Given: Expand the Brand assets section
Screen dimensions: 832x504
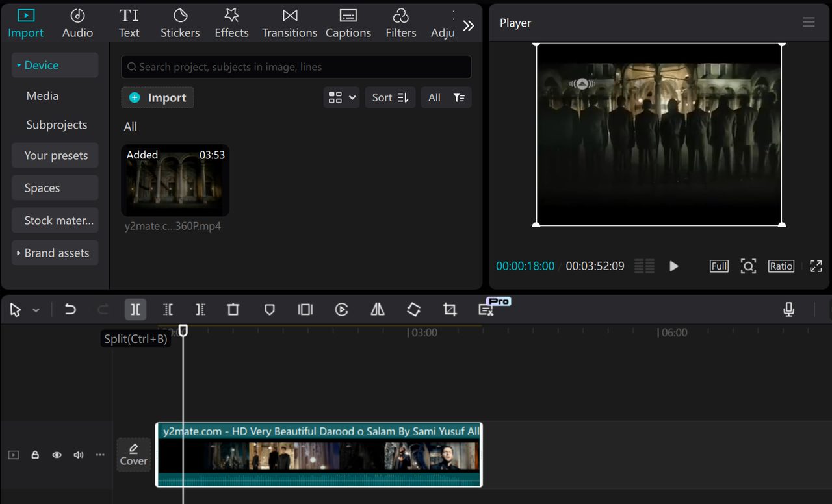Looking at the screenshot, I should 55,253.
